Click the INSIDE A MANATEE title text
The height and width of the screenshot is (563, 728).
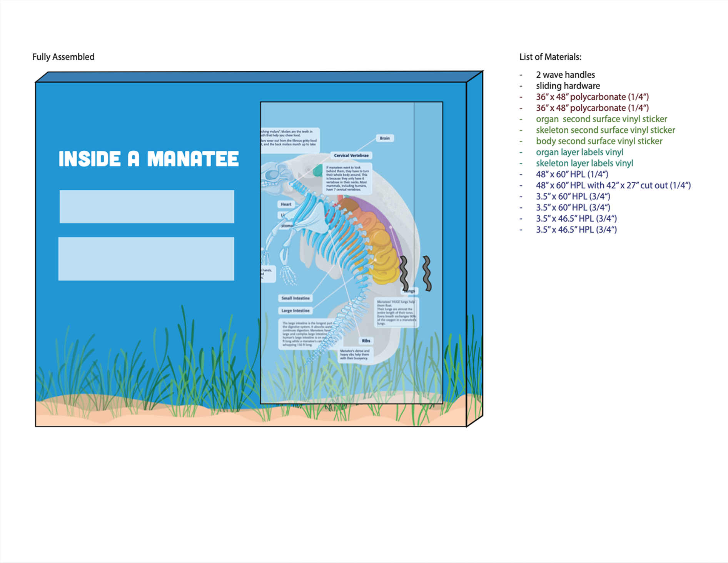tap(149, 159)
